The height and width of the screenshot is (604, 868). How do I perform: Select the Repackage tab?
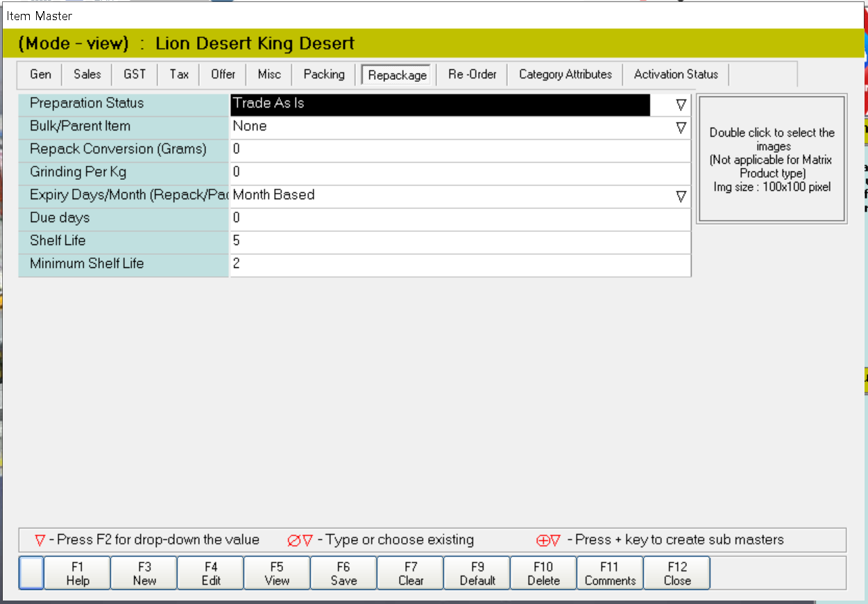click(398, 75)
